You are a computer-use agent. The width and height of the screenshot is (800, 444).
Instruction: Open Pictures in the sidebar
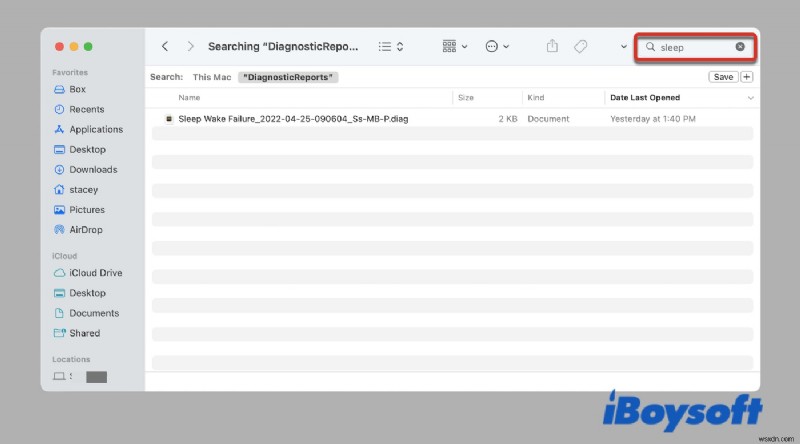coord(87,210)
